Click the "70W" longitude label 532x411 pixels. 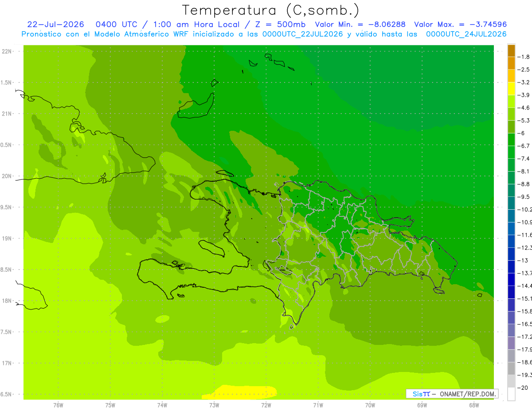370,405
